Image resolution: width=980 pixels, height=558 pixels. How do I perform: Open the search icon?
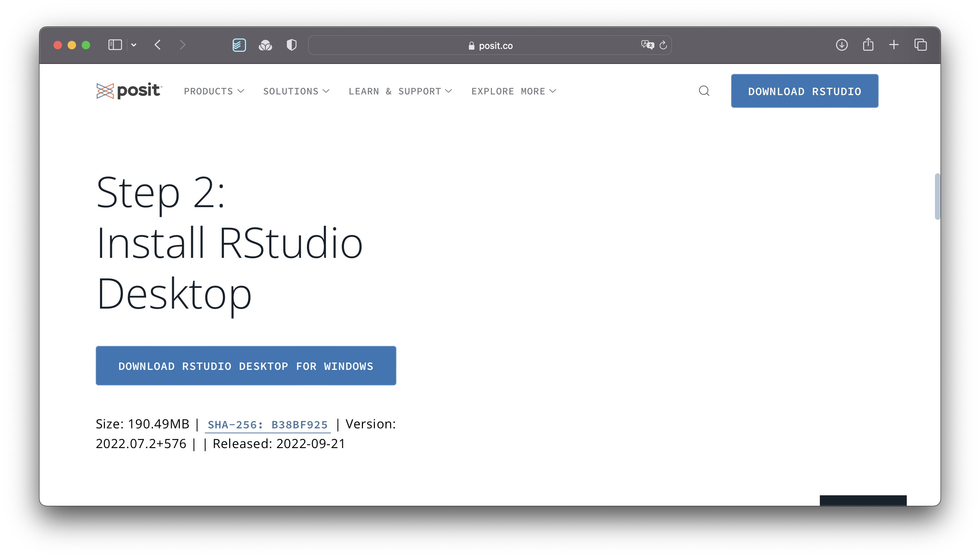(704, 90)
